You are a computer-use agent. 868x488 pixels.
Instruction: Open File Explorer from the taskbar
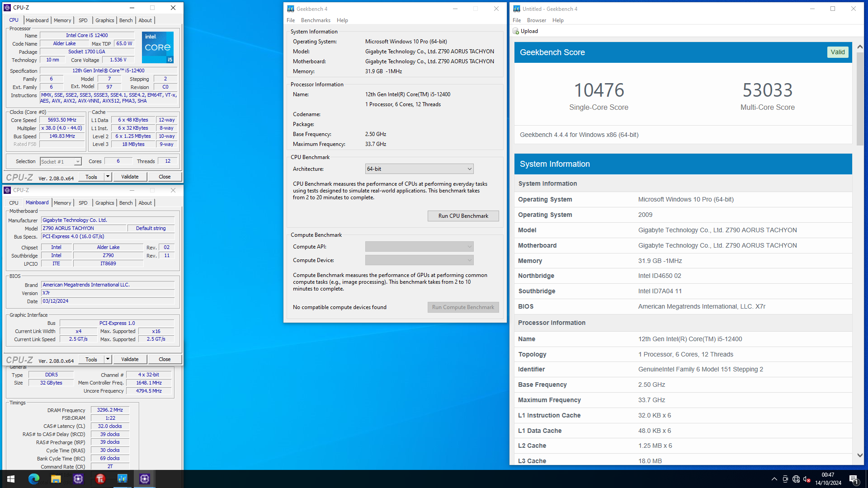pos(56,479)
